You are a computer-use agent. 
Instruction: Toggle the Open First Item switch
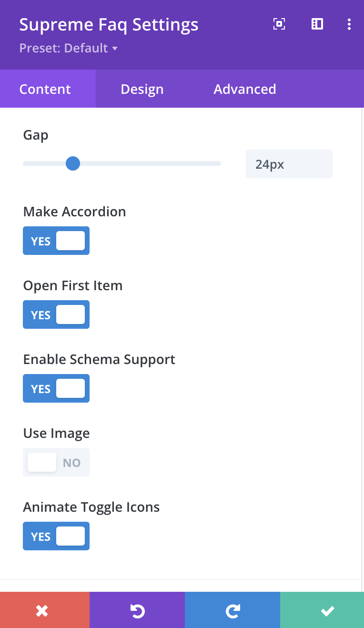(x=56, y=314)
